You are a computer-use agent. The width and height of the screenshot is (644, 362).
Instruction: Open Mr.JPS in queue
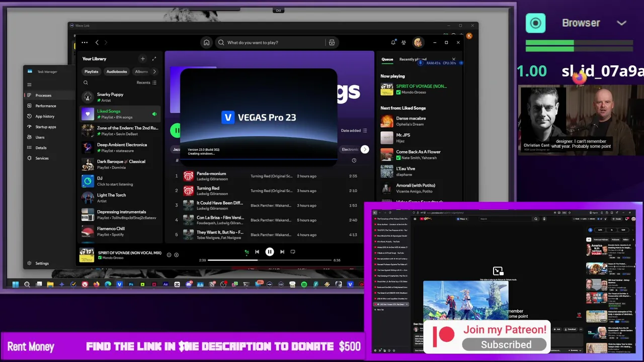(420, 138)
